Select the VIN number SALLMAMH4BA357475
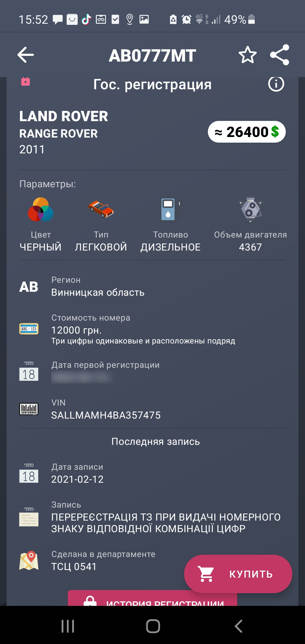305x644 pixels. [x=106, y=415]
